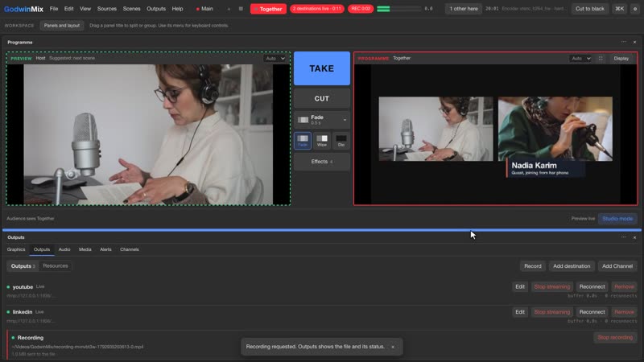The image size is (644, 362).
Task: Open the View menu
Action: (85, 9)
